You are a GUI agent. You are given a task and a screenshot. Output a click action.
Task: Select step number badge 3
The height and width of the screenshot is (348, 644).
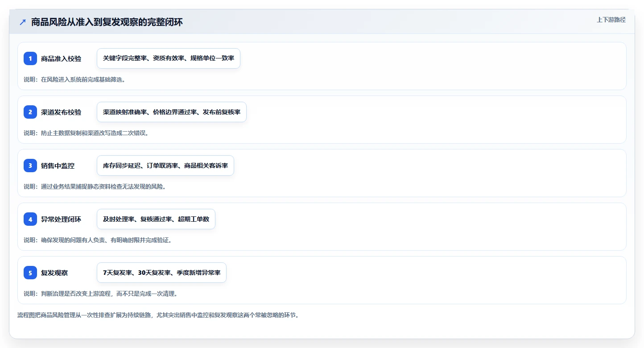click(x=30, y=166)
